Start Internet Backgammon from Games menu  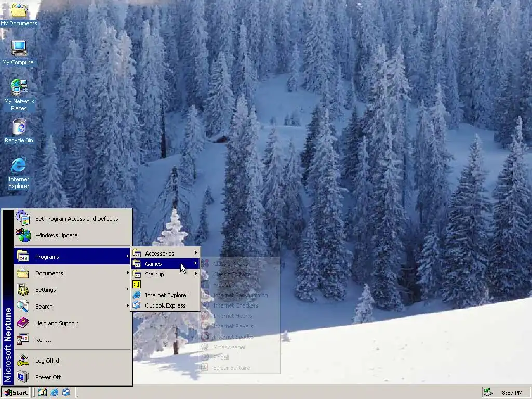[240, 295]
